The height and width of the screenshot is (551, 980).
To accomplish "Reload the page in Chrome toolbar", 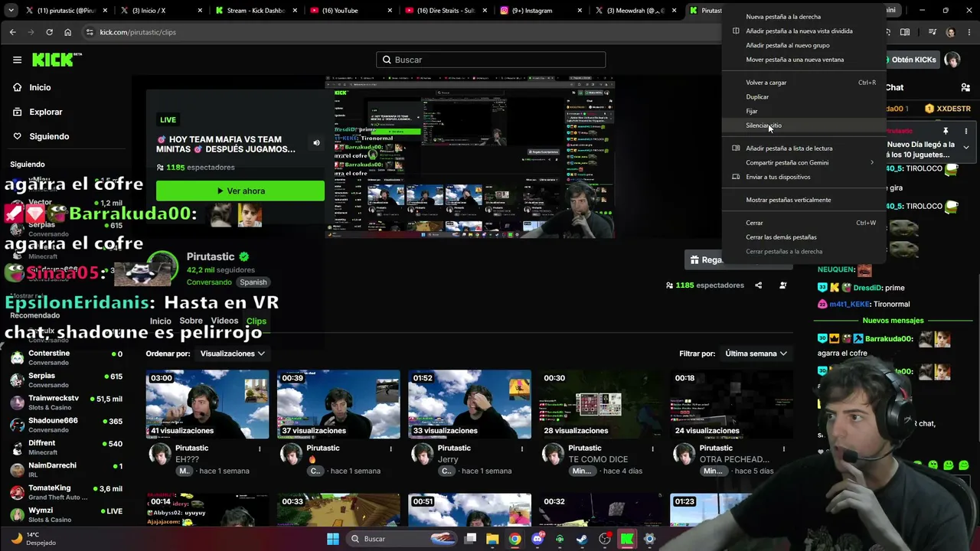I will tap(49, 32).
